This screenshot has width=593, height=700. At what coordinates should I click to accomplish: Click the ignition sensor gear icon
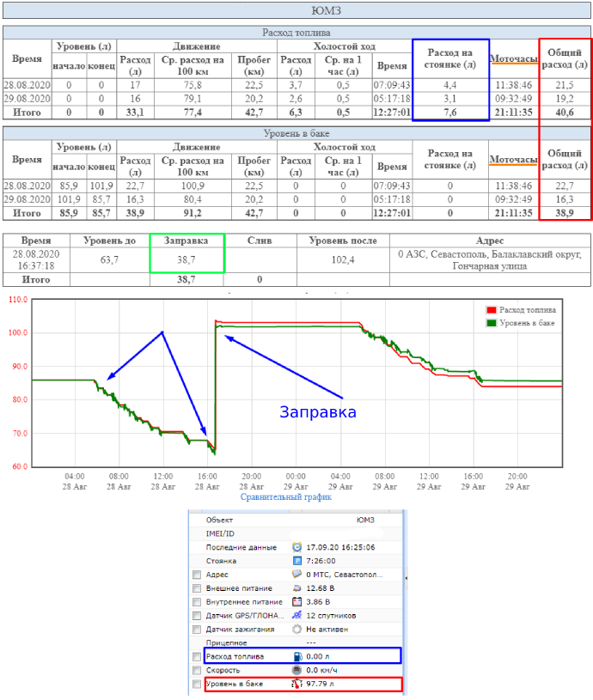[x=296, y=630]
